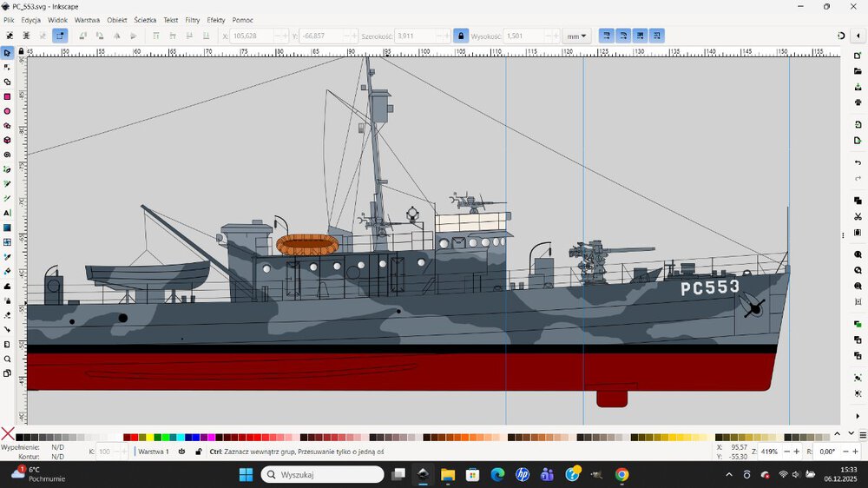Click the no-color X swatch in palette
This screenshot has height=488, width=868.
point(8,434)
